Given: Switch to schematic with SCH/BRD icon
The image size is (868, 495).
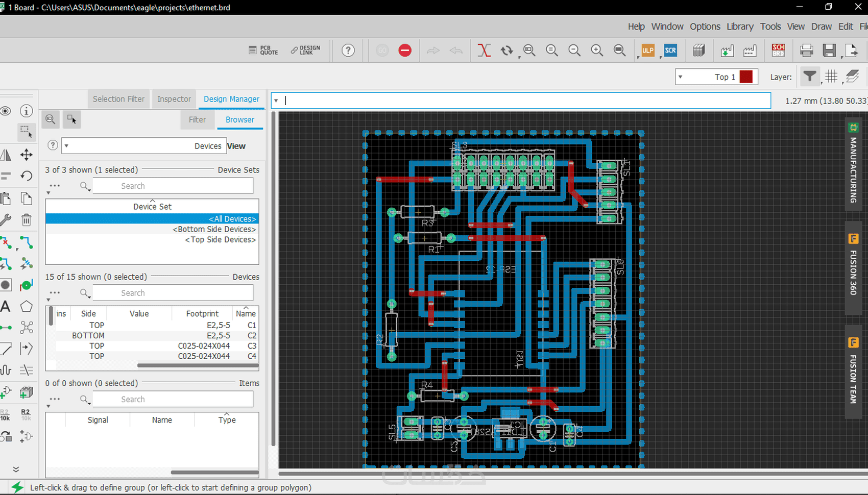Looking at the screenshot, I should click(x=778, y=51).
